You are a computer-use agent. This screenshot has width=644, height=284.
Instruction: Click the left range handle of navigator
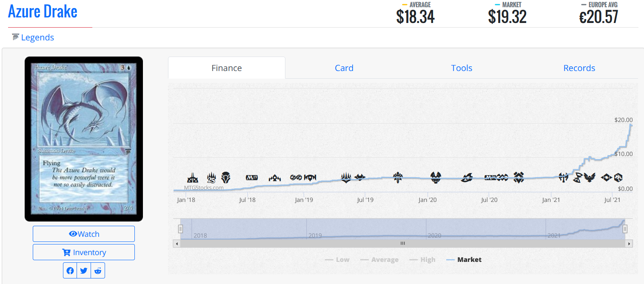pos(180,229)
